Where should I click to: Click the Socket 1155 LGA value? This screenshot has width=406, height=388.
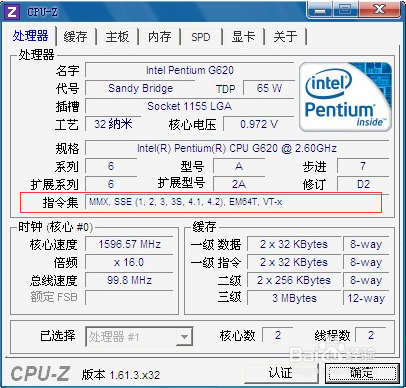coord(190,106)
